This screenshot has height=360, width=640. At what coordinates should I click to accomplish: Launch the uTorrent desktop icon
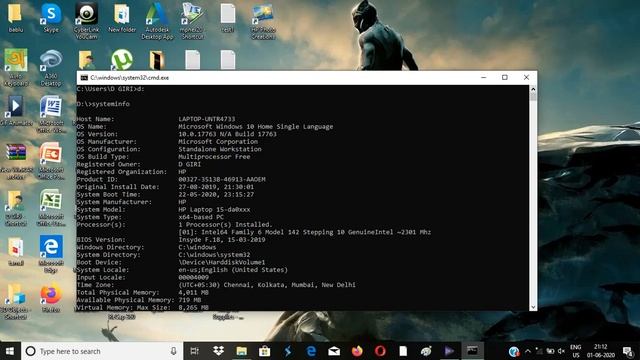122,60
